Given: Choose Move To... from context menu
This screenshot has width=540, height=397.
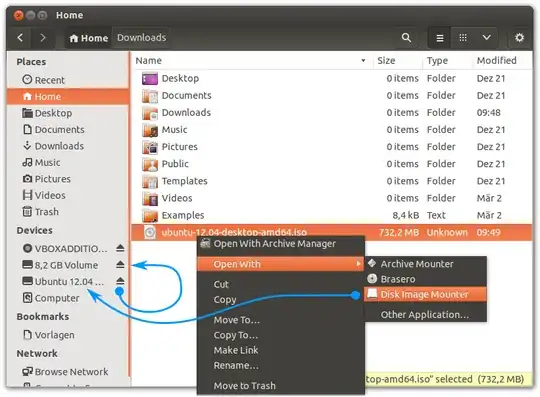Looking at the screenshot, I should [x=281, y=320].
